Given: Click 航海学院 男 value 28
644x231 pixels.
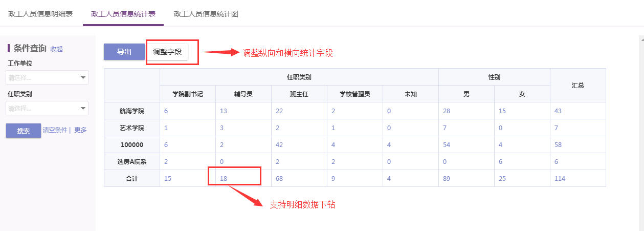Looking at the screenshot, I should pos(447,111).
